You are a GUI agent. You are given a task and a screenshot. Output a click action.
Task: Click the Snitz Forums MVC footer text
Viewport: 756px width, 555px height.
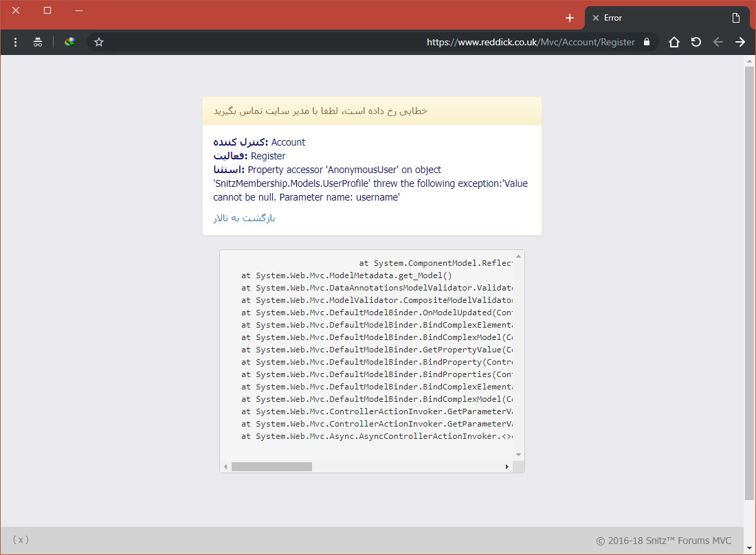click(664, 541)
